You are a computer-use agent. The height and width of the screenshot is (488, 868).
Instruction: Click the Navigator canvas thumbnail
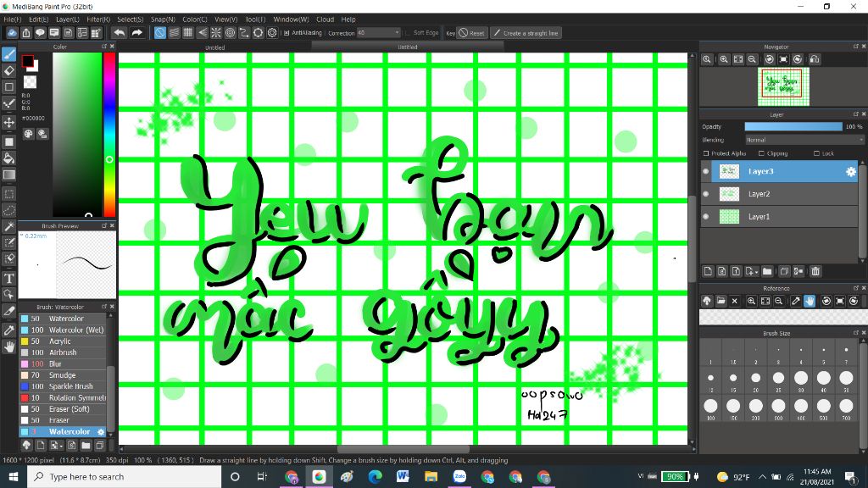[783, 87]
